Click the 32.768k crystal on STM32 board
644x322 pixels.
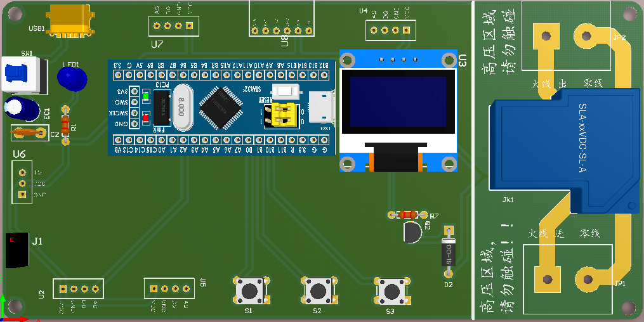(x=161, y=108)
